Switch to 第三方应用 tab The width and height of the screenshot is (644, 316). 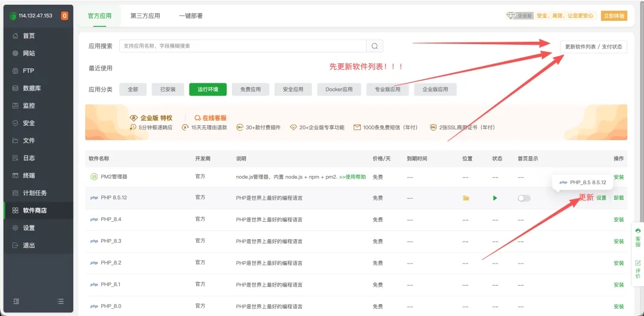coord(145,16)
